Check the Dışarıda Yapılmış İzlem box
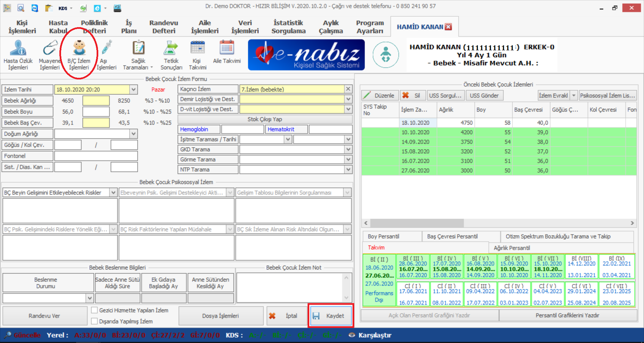 [x=95, y=321]
